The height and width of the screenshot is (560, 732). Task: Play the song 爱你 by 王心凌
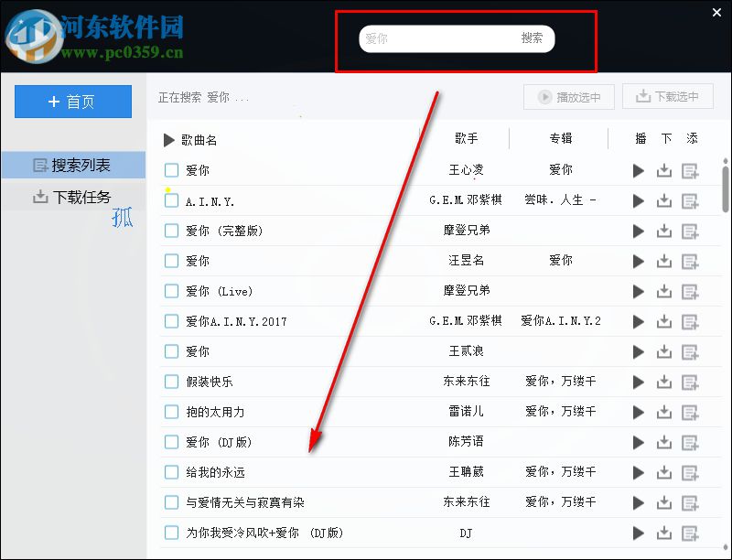pos(639,170)
